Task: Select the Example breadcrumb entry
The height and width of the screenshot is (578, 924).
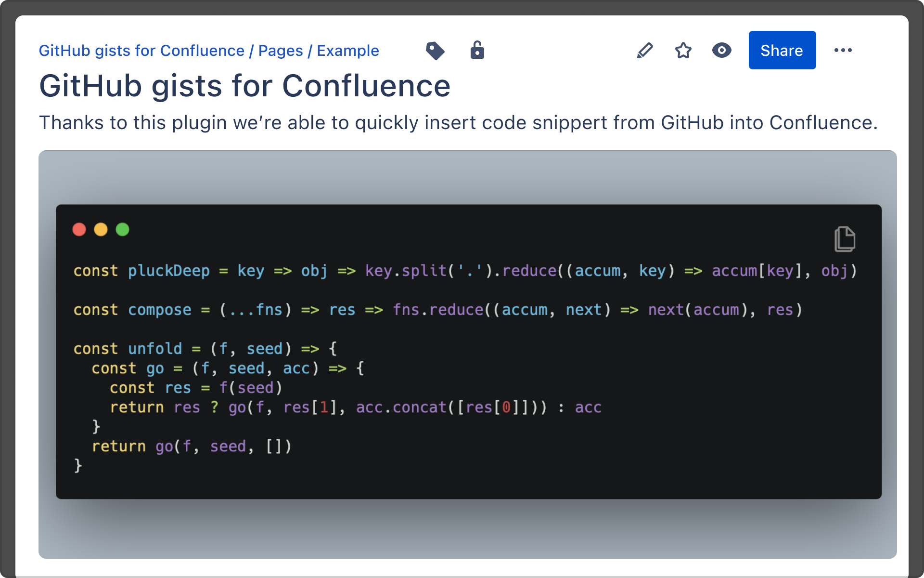Action: pyautogui.click(x=347, y=50)
